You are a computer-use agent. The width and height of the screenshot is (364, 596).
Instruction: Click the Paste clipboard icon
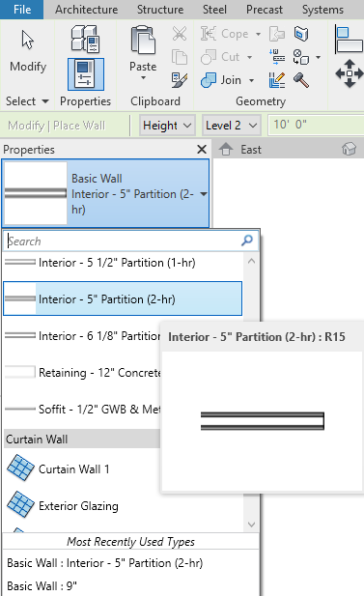tap(143, 40)
